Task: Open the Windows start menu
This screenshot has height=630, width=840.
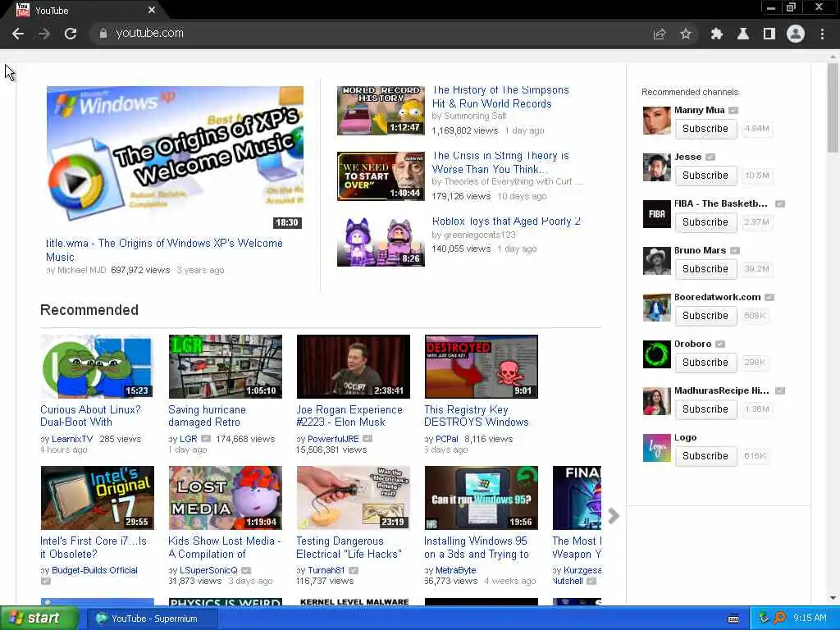Action: coord(38,619)
